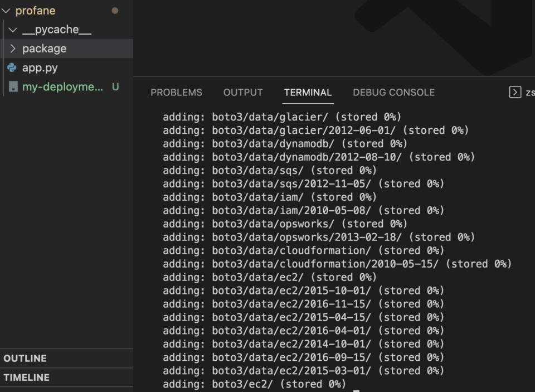The image size is (535, 392).
Task: Collapse the profane folder chevron
Action: click(x=6, y=11)
